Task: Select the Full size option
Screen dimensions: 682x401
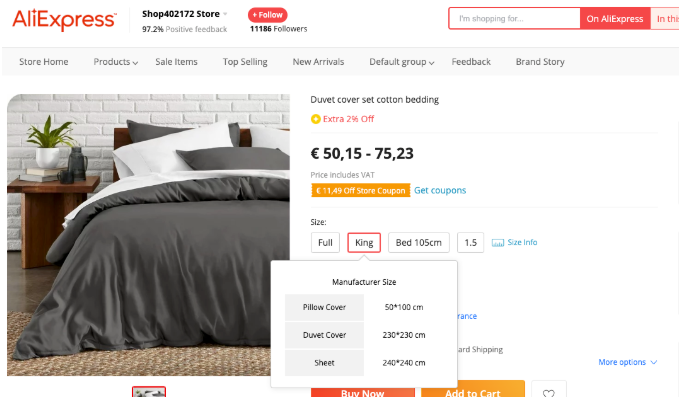Action: click(325, 243)
